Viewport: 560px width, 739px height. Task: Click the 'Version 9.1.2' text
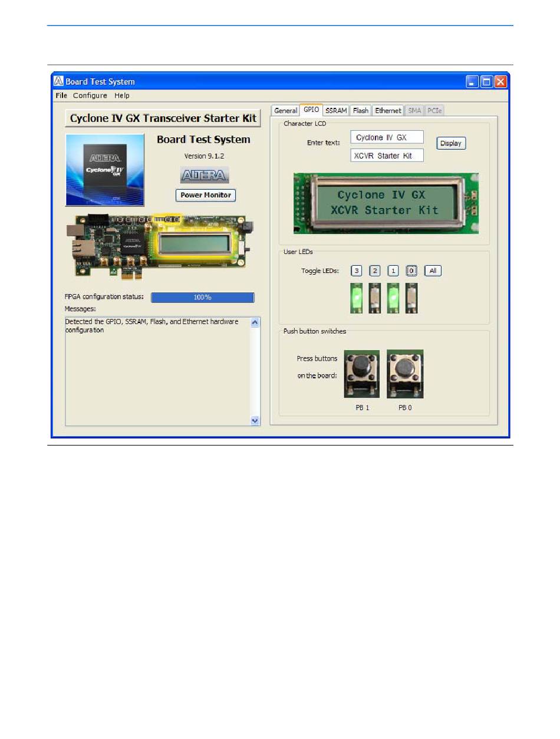coord(204,156)
